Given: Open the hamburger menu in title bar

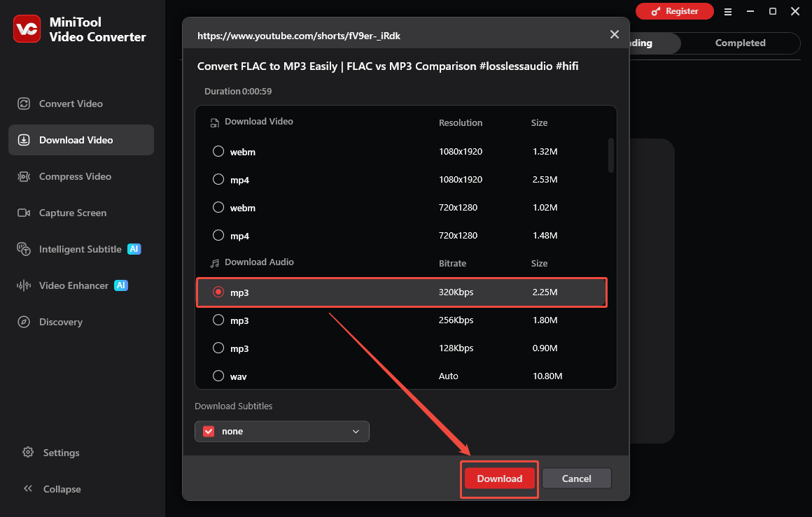Looking at the screenshot, I should pyautogui.click(x=727, y=11).
